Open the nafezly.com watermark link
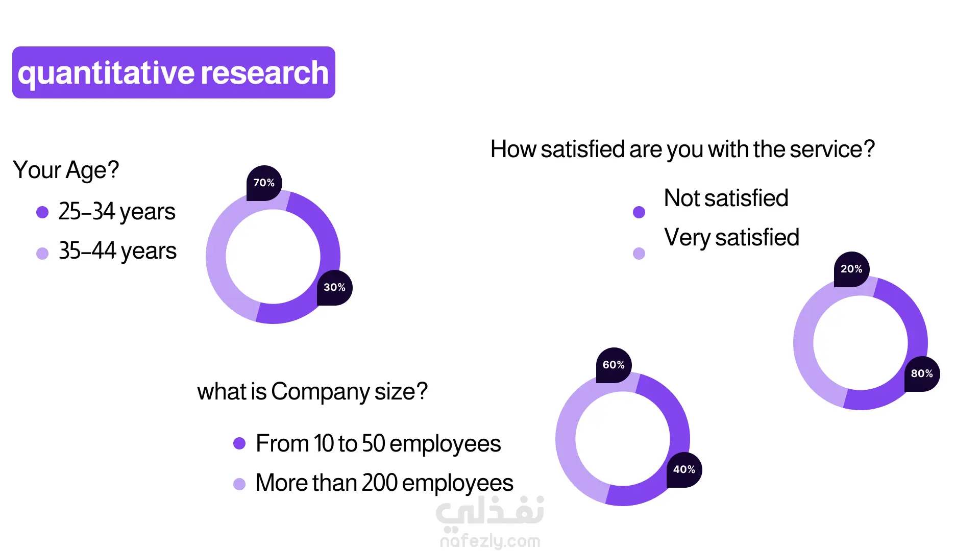 pyautogui.click(x=490, y=541)
